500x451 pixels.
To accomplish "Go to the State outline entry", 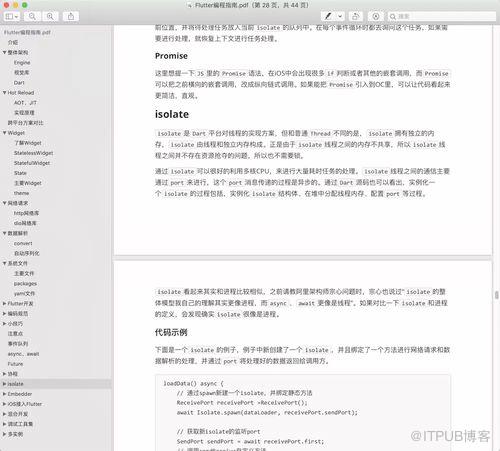I will pyautogui.click(x=20, y=173).
